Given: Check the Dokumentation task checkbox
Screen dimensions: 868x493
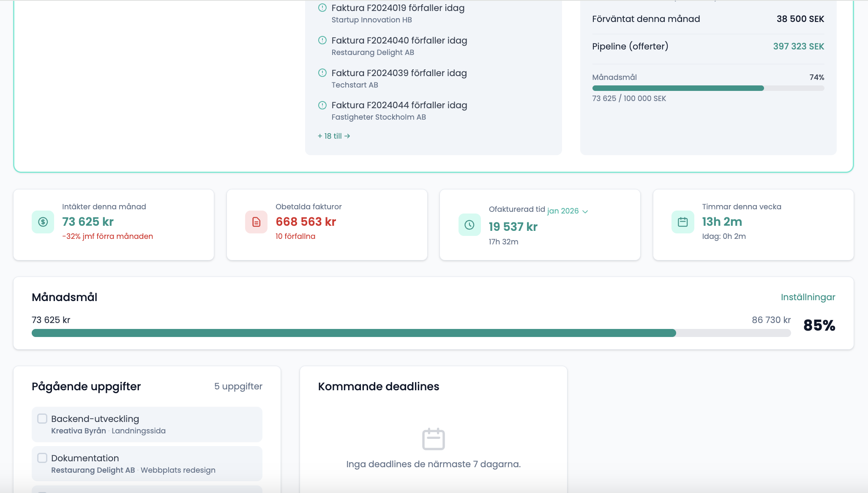Looking at the screenshot, I should (42, 458).
